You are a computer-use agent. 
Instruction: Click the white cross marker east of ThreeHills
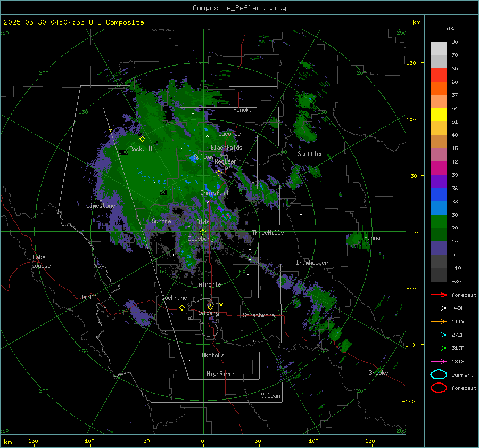point(301,214)
